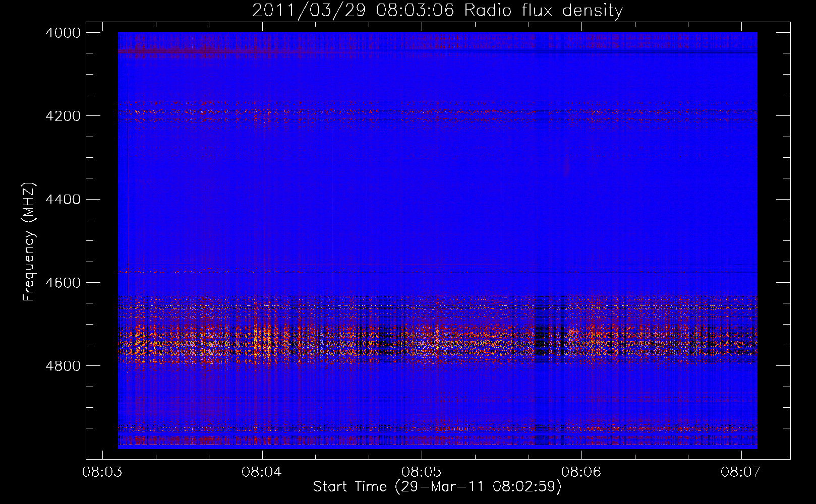
Task: Click the spectrogram emission stripe near 4200 MHz
Action: [x=437, y=113]
